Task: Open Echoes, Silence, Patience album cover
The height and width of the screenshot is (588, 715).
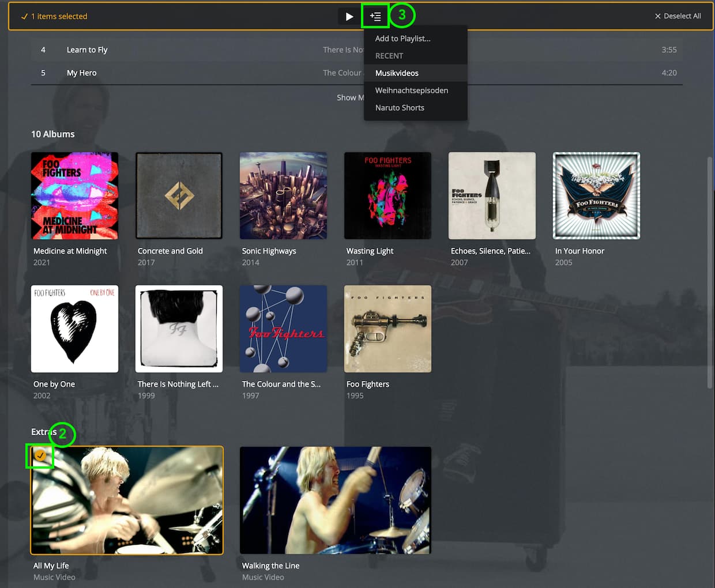Action: click(492, 195)
